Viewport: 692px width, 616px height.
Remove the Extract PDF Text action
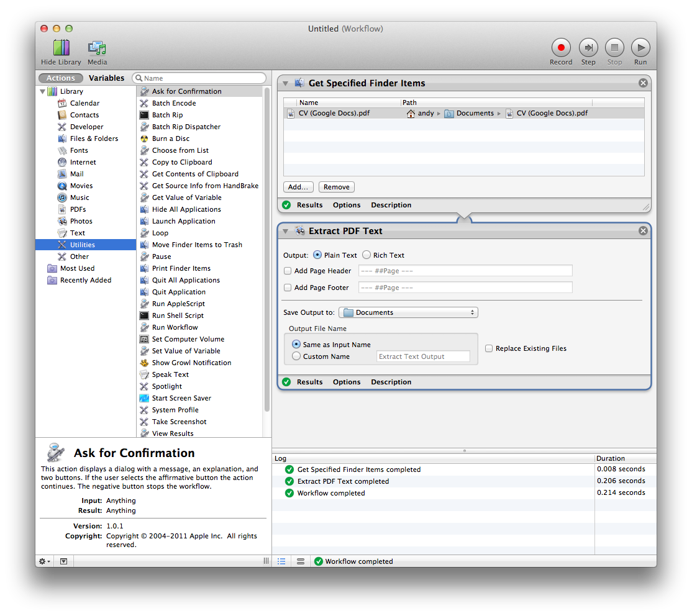(x=643, y=231)
